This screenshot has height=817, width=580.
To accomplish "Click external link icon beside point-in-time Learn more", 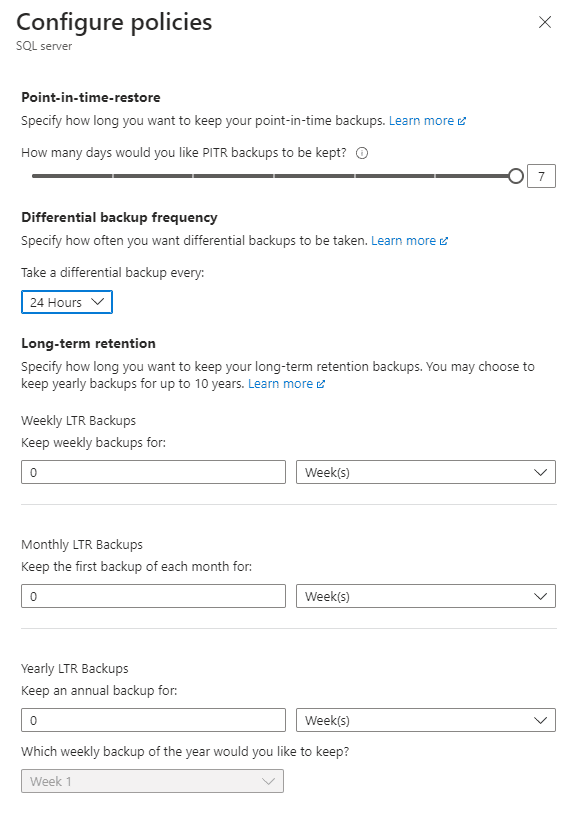I will coord(462,121).
